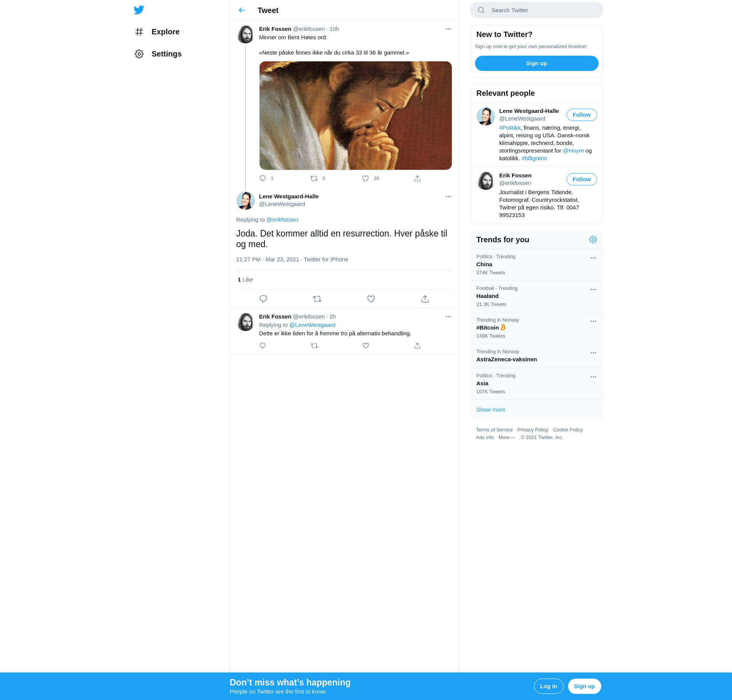The image size is (732, 700).
Task: Open Lene Westgaard-Halle's avatar on main tweet
Action: [x=245, y=201]
